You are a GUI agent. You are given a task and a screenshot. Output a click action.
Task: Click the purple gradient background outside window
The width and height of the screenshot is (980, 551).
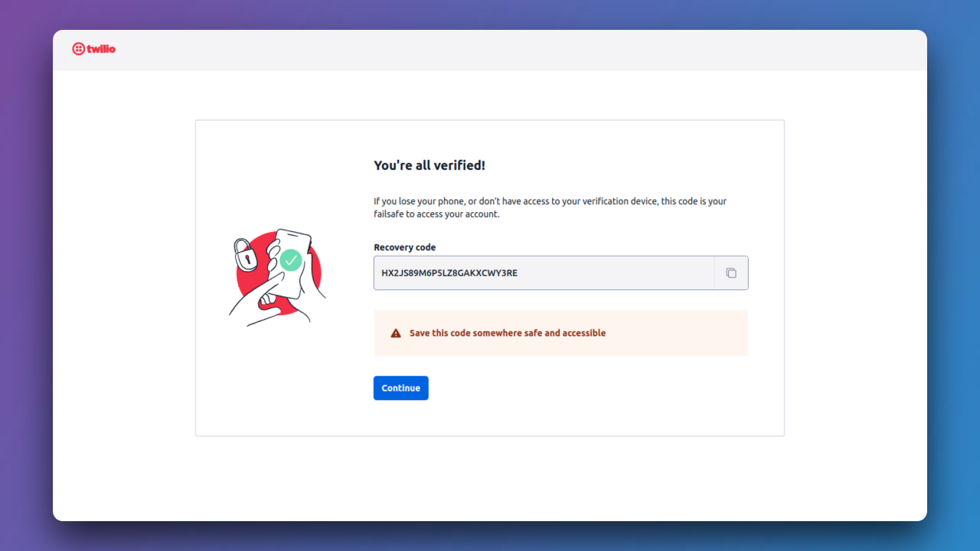pos(26,275)
